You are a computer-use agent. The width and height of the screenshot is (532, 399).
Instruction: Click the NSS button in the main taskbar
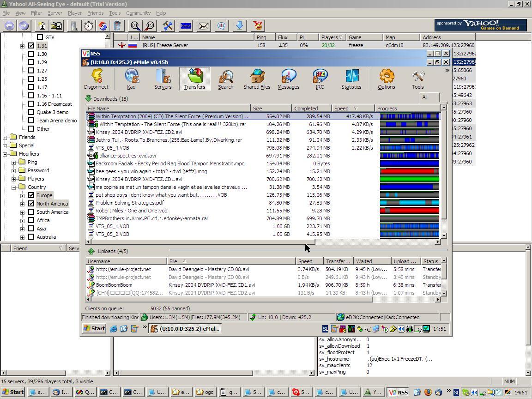click(399, 392)
